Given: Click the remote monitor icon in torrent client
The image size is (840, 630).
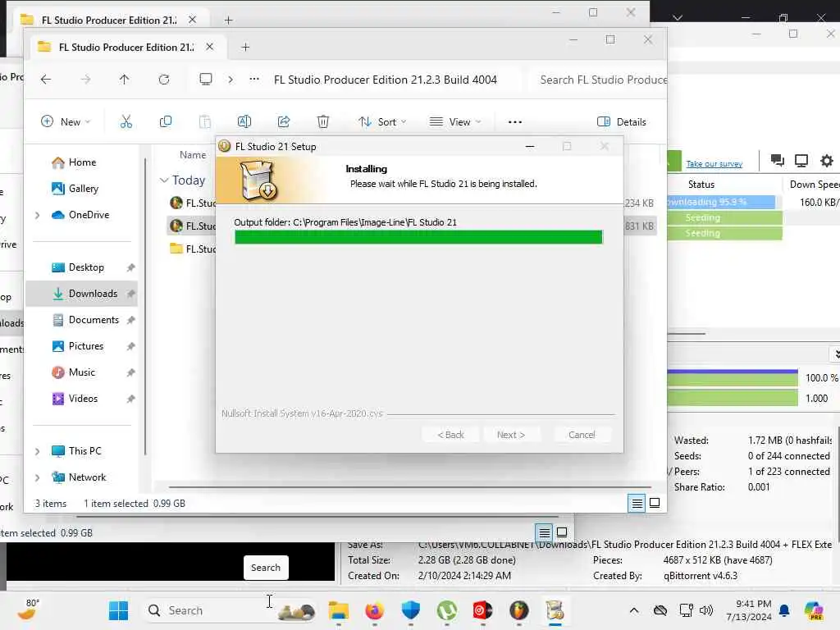Looking at the screenshot, I should [x=801, y=160].
